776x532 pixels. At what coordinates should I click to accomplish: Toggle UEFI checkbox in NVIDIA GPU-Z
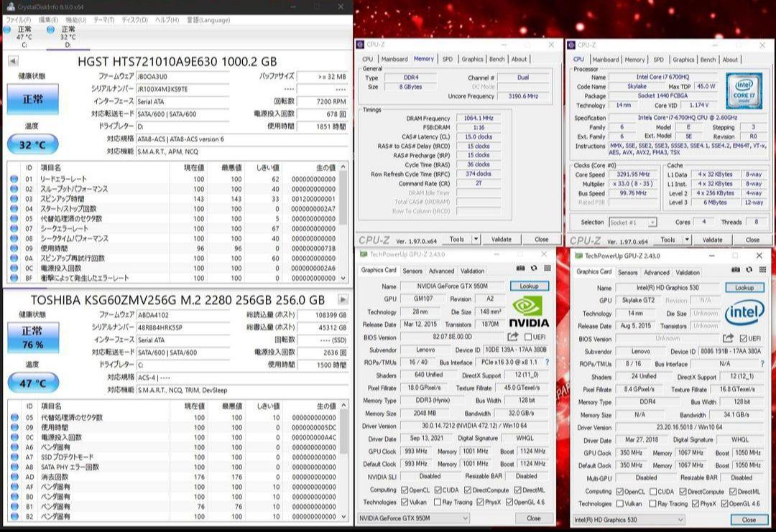528,337
